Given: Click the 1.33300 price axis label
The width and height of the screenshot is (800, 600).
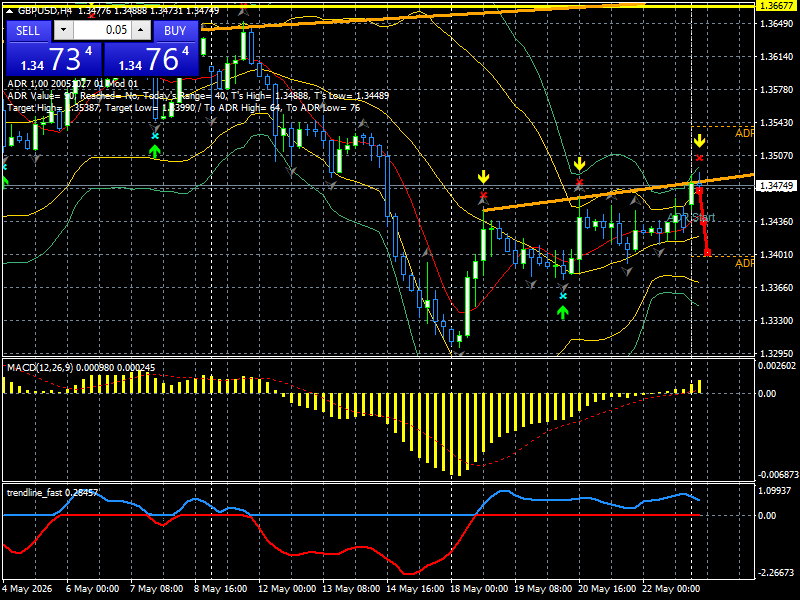Looking at the screenshot, I should (x=776, y=321).
